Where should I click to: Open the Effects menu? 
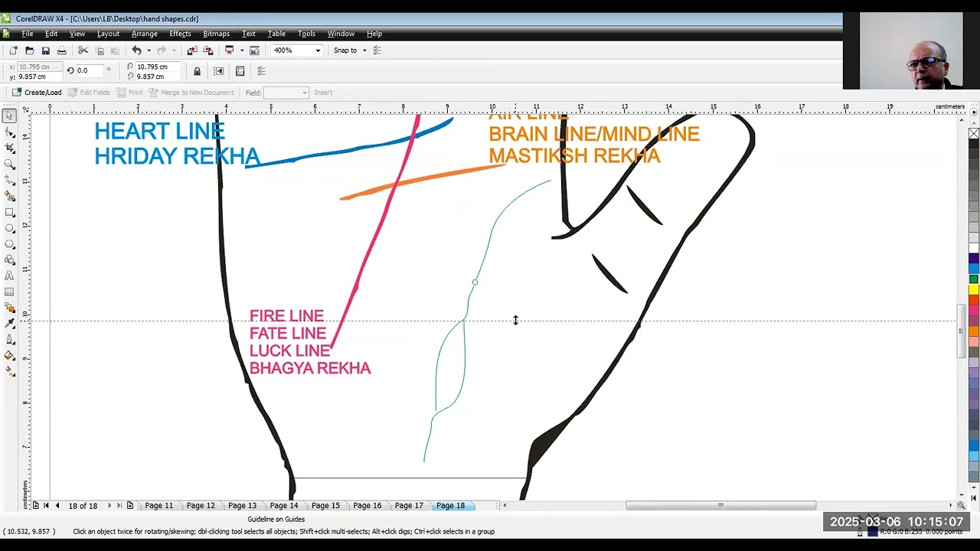[180, 34]
